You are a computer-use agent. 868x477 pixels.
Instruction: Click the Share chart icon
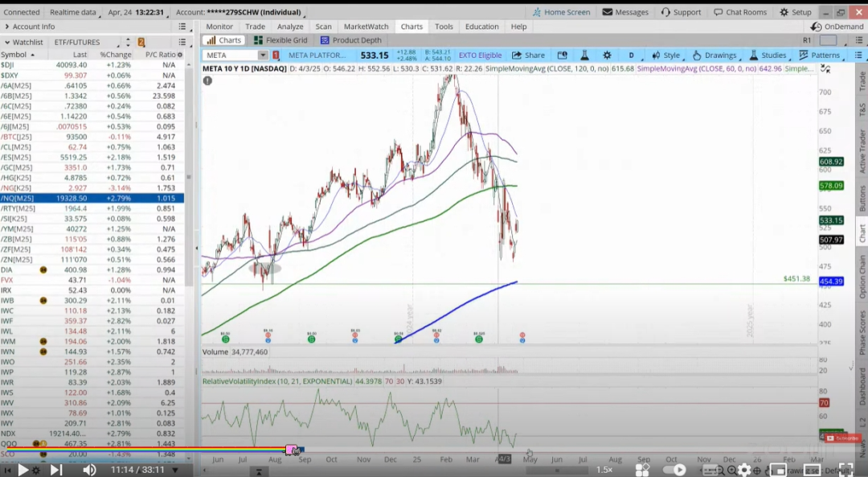[x=528, y=55]
